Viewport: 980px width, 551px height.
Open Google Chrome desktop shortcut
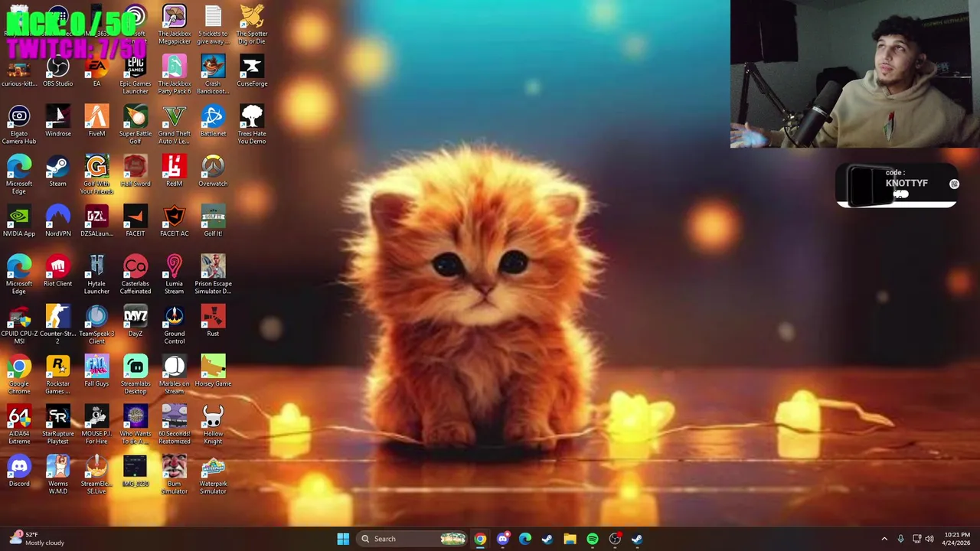click(x=19, y=374)
